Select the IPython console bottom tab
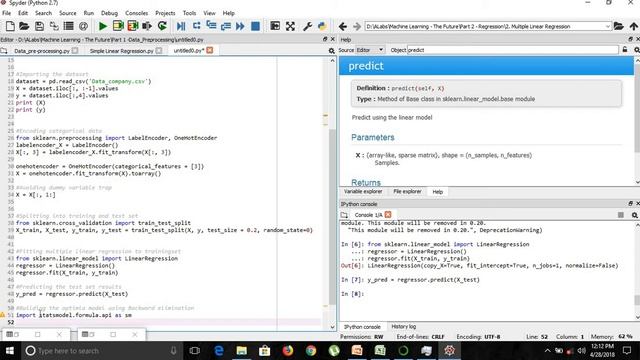This screenshot has height=360, width=640. (x=362, y=327)
